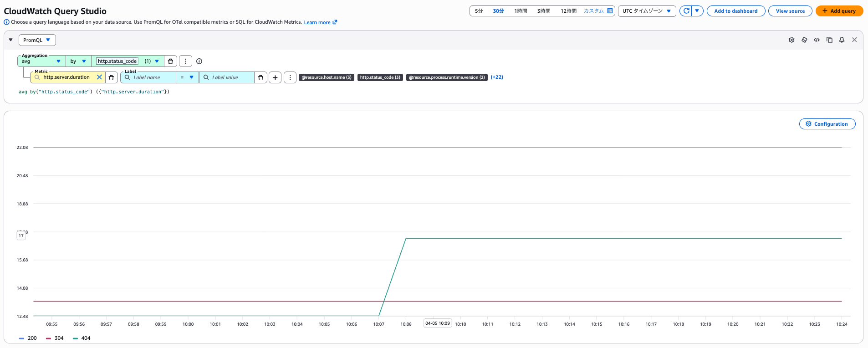Switch to code editor view icon

tap(817, 40)
